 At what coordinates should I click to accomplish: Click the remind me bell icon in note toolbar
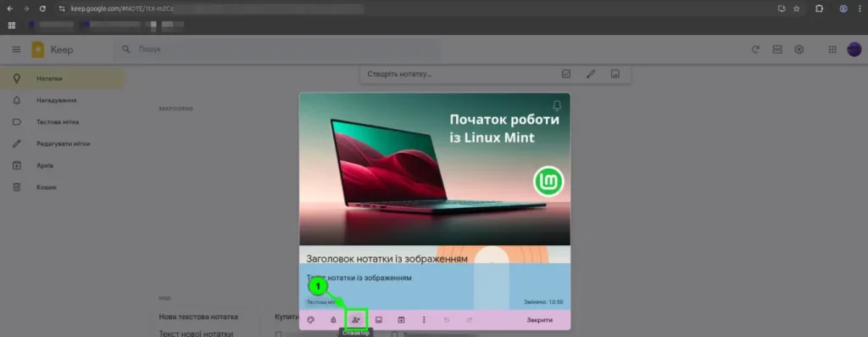click(333, 320)
